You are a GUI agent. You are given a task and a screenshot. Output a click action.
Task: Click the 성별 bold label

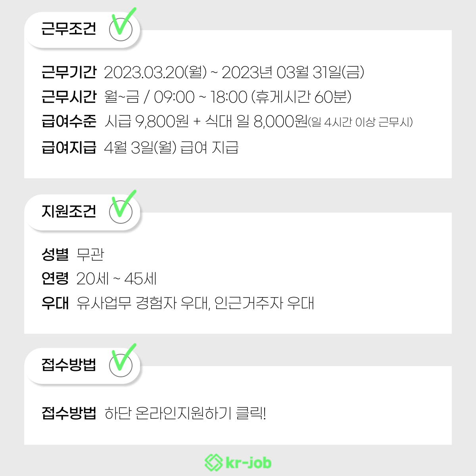tap(55, 254)
